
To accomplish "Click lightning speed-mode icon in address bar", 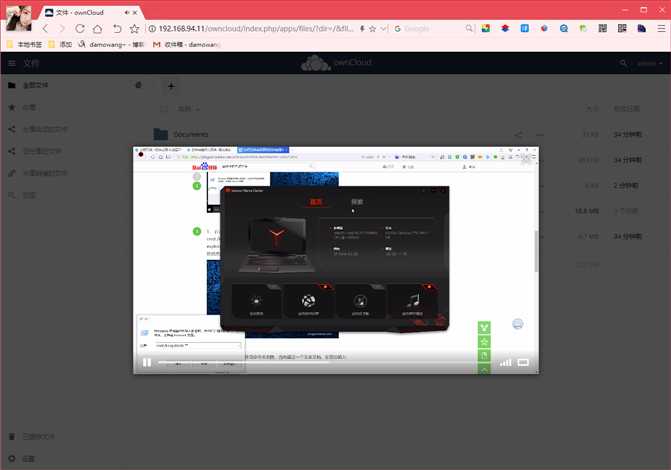I will 362,29.
